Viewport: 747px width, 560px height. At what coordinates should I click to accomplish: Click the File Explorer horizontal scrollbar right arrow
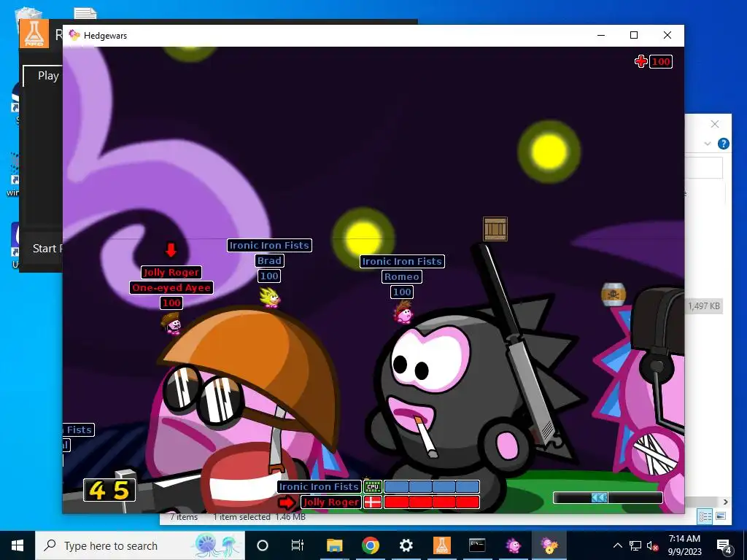coord(725,502)
